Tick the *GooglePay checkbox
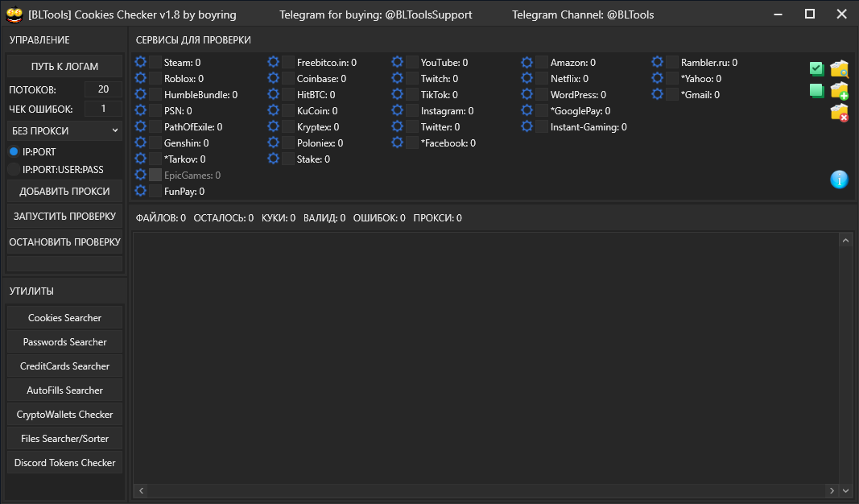The height and width of the screenshot is (504, 859). click(542, 110)
